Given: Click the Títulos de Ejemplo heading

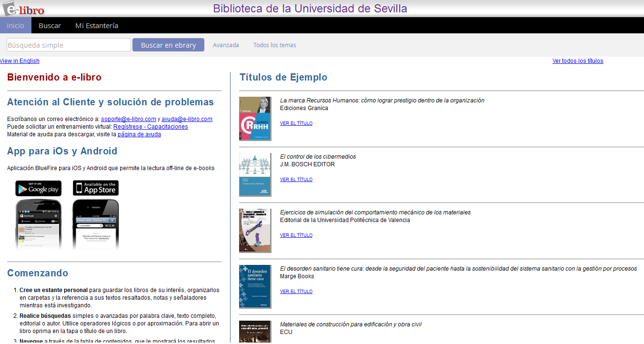Looking at the screenshot, I should click(283, 77).
